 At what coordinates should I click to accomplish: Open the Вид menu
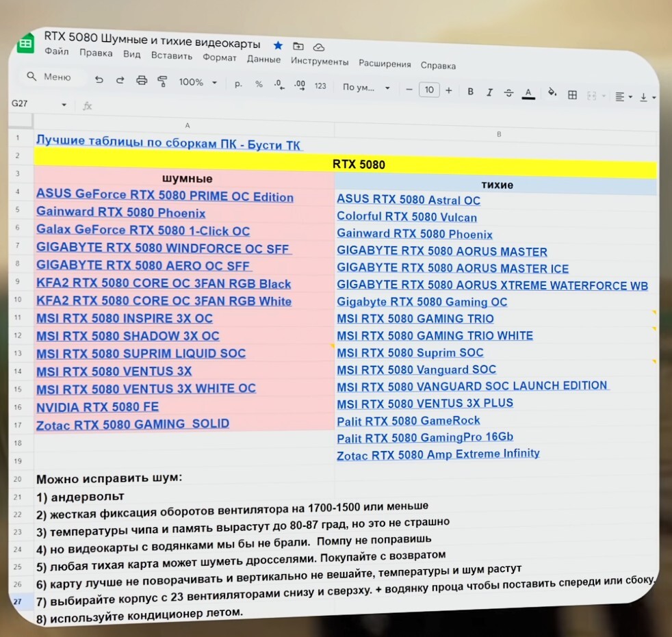131,54
